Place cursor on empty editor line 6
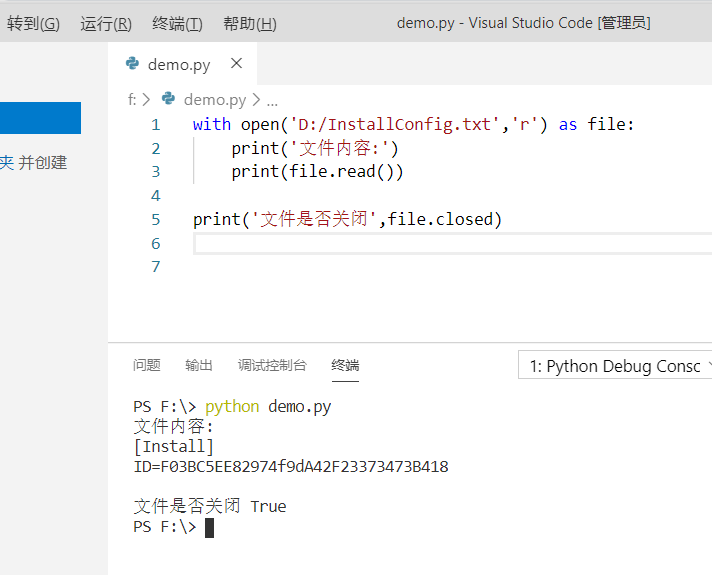The height and width of the screenshot is (575, 712). click(x=452, y=243)
